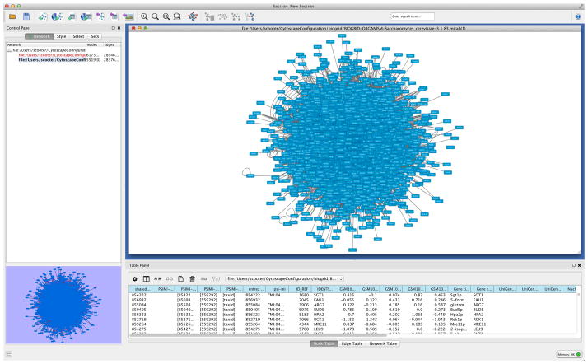Screen dimensions: 588x364
Task: Click the export table toolbar icon
Action: [x=114, y=16]
